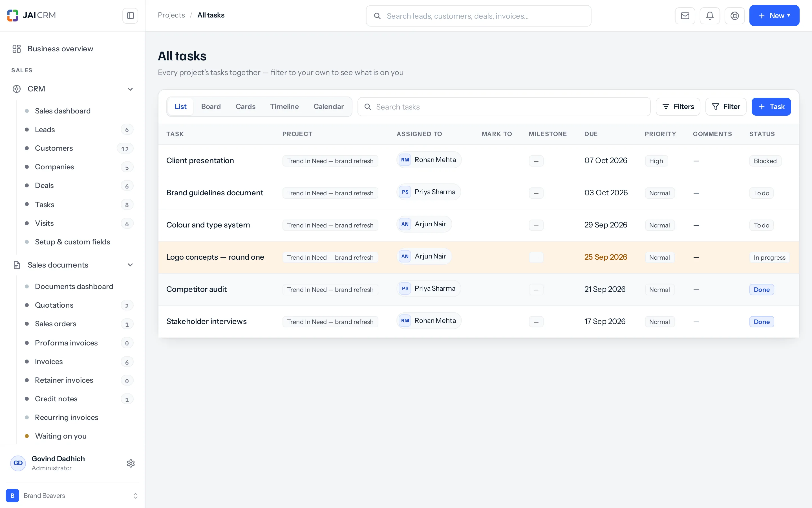Collapse the Sales documents chevron

point(130,265)
